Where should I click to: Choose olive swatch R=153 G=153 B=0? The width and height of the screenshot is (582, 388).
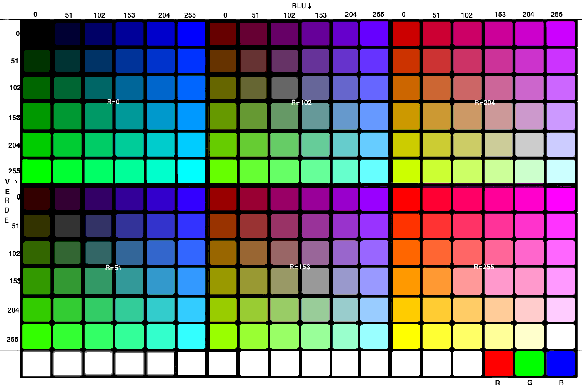[x=223, y=281]
